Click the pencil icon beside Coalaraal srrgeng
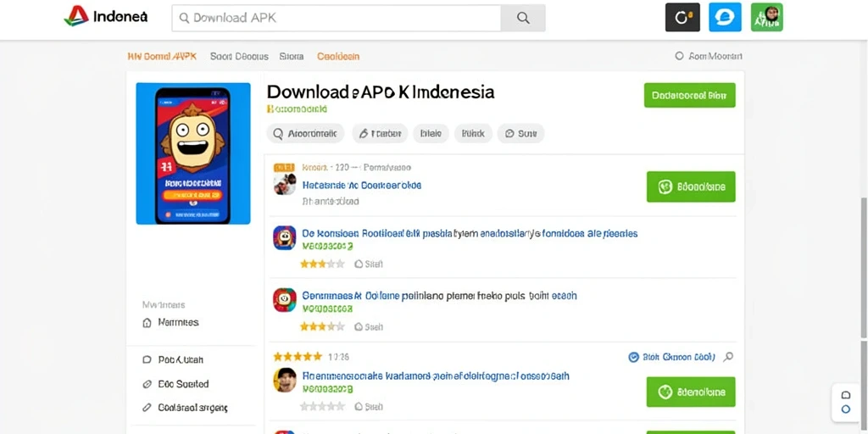Image resolution: width=868 pixels, height=434 pixels. tap(147, 408)
